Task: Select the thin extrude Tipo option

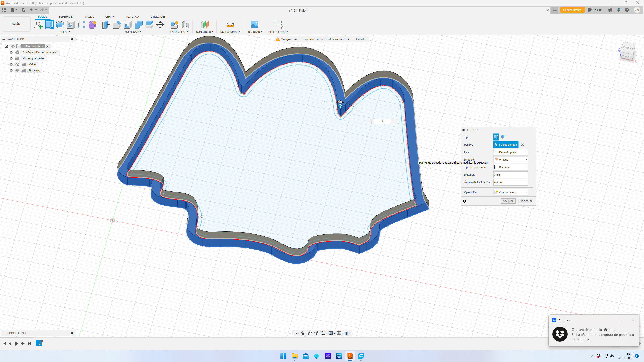Action: tap(503, 137)
